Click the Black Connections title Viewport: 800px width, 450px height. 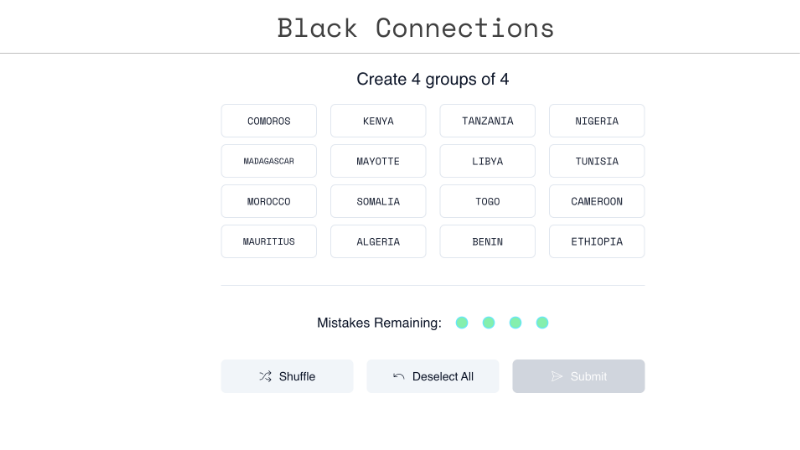point(415,27)
